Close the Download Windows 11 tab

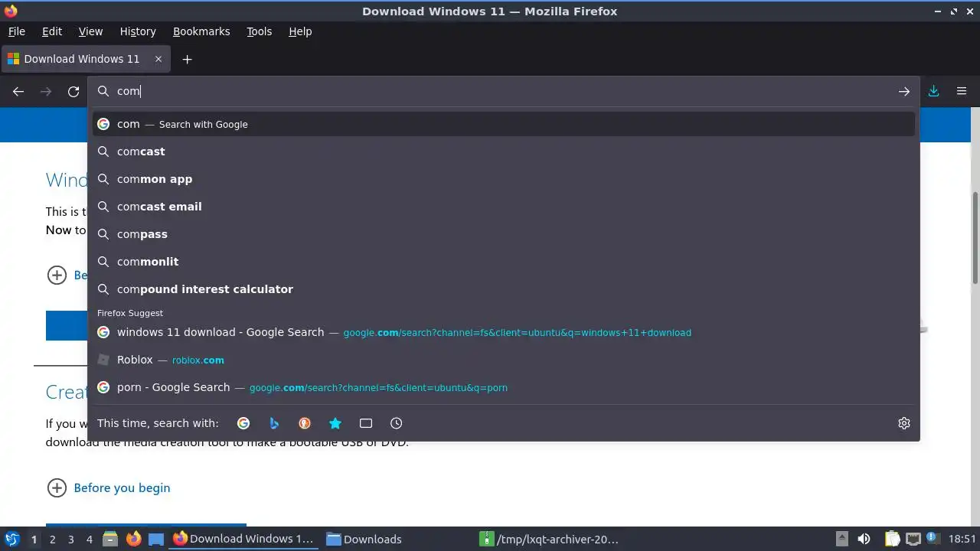point(158,59)
